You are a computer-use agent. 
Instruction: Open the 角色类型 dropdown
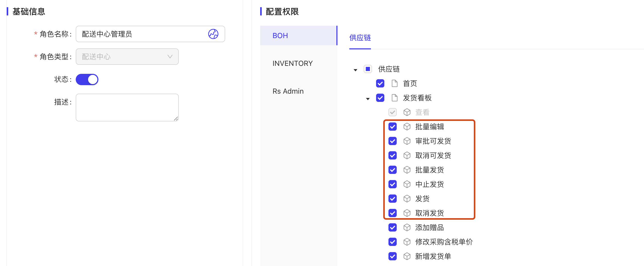[127, 57]
